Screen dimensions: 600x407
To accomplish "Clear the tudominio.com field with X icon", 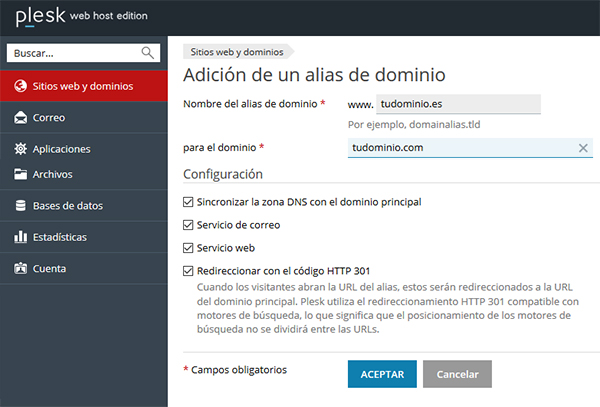I will (x=583, y=148).
